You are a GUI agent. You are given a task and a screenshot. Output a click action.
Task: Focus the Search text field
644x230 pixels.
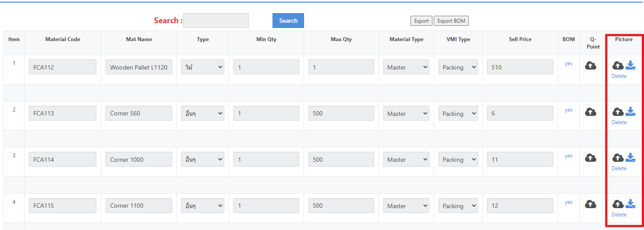click(216, 21)
